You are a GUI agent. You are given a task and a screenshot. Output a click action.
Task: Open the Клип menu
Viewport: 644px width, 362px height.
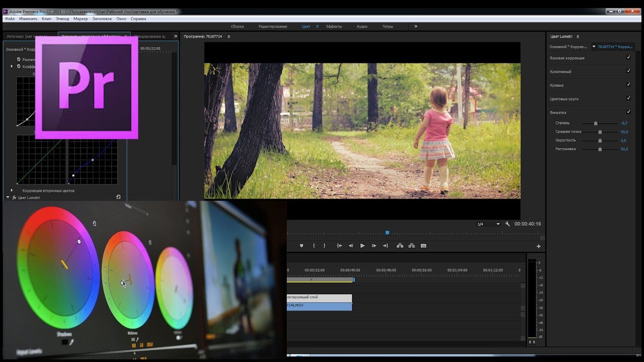46,19
